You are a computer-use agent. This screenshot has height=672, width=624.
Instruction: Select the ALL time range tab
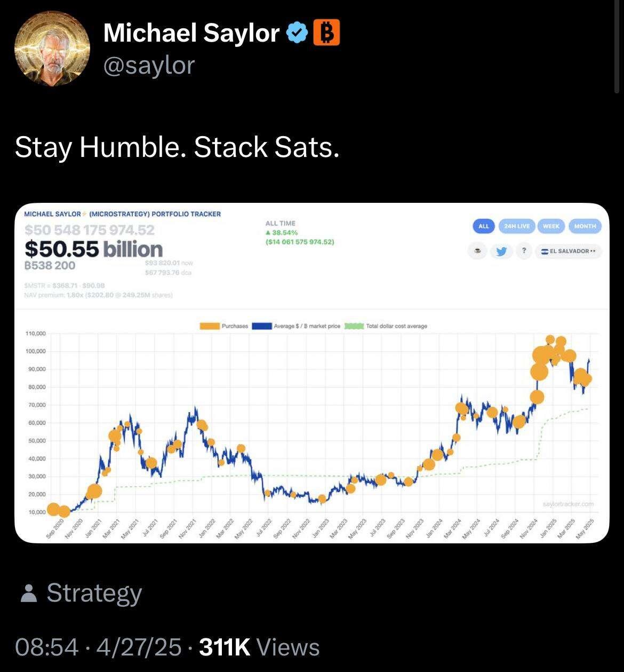(484, 226)
